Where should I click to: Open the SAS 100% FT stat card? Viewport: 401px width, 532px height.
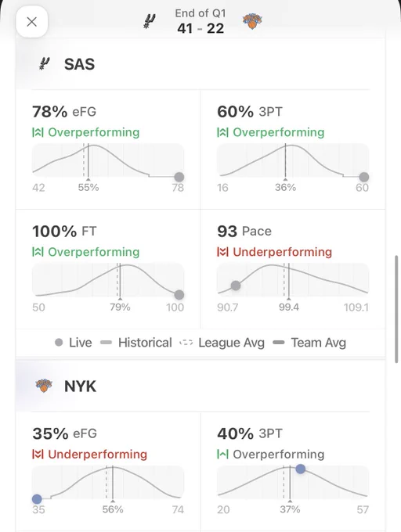(108, 269)
